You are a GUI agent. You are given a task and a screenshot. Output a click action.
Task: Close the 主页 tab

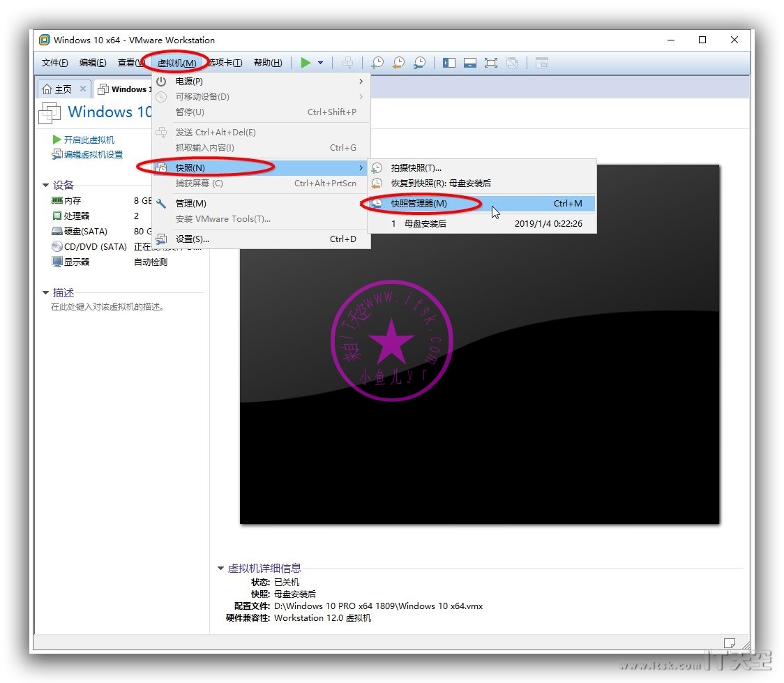(83, 89)
